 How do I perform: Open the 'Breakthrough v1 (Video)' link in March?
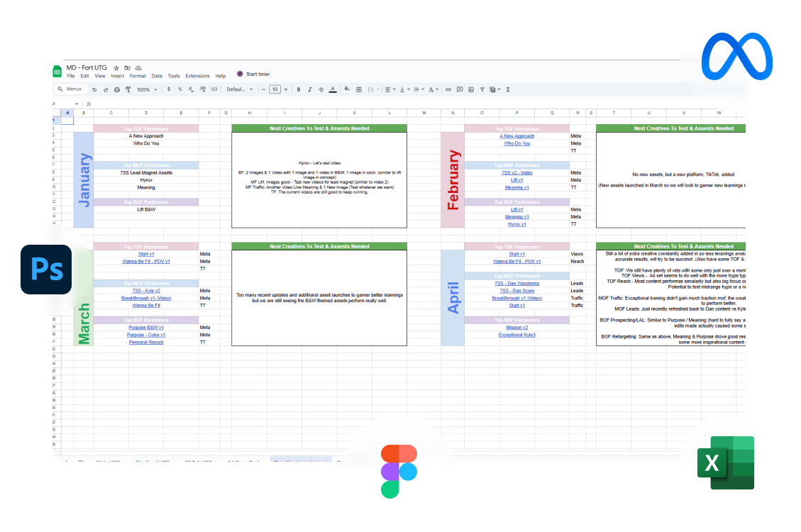tap(145, 298)
